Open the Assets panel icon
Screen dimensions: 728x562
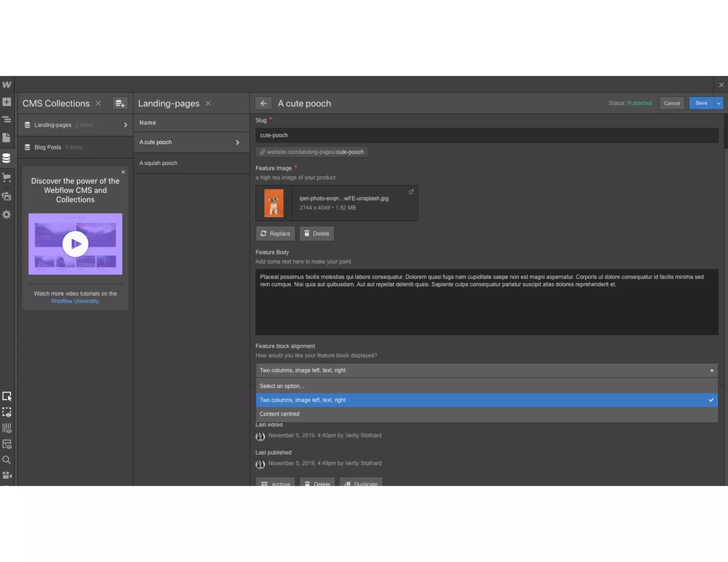(7, 196)
